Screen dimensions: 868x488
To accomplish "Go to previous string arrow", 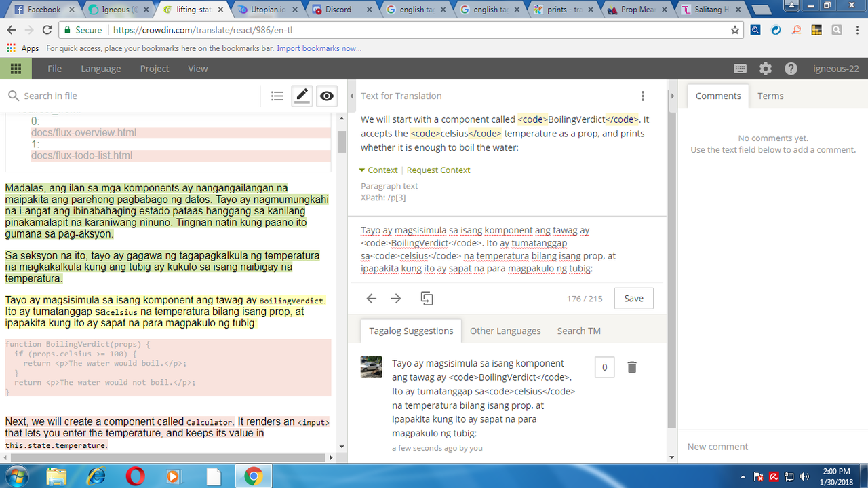I will [372, 298].
